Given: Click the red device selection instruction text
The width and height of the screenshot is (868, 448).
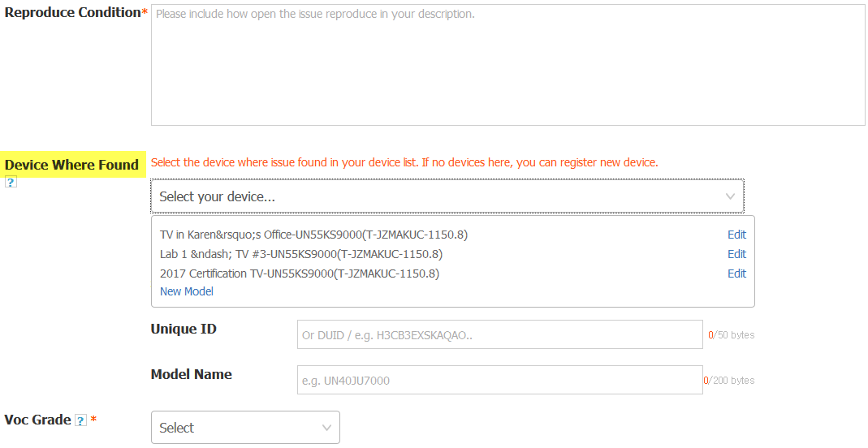Looking at the screenshot, I should click(404, 162).
